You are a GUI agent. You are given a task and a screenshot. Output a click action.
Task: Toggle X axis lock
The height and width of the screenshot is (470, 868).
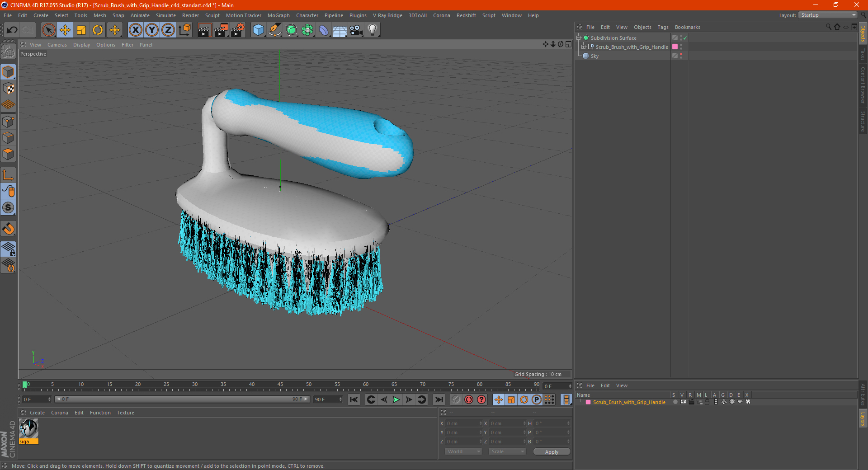pyautogui.click(x=135, y=30)
